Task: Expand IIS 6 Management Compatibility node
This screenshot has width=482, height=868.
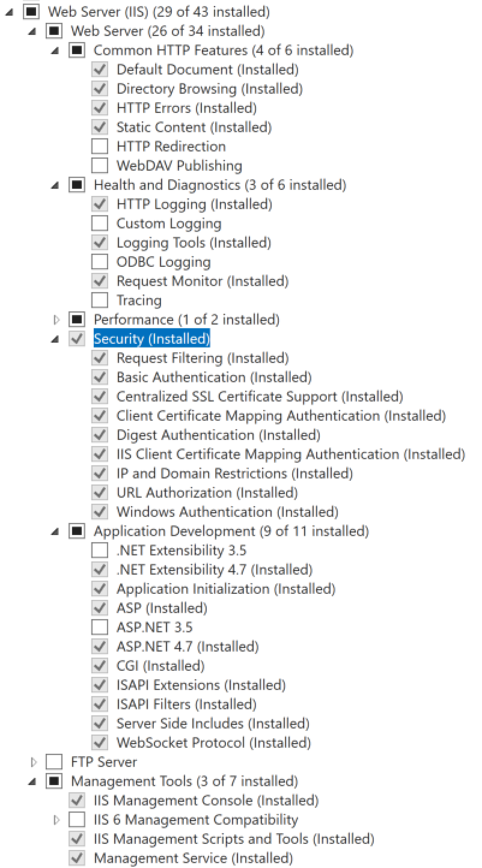Action: point(56,820)
